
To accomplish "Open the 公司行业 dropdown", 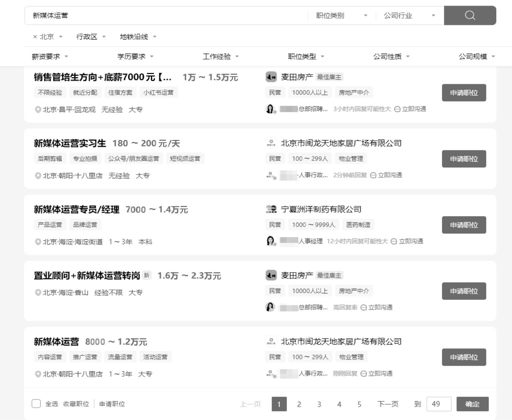I will 409,16.
